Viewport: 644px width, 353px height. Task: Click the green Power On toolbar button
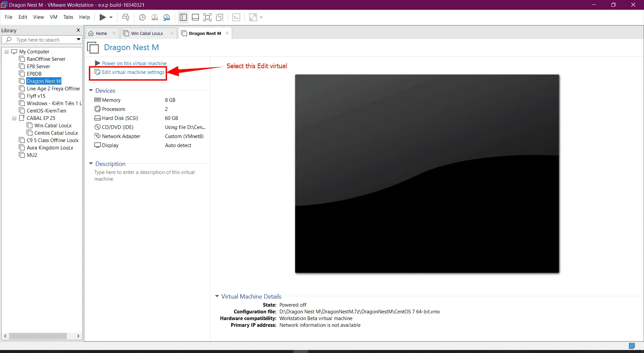click(103, 17)
